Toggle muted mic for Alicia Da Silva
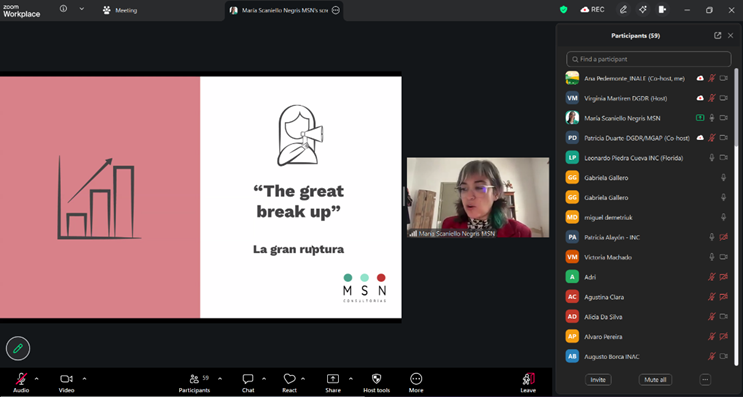 coord(712,317)
